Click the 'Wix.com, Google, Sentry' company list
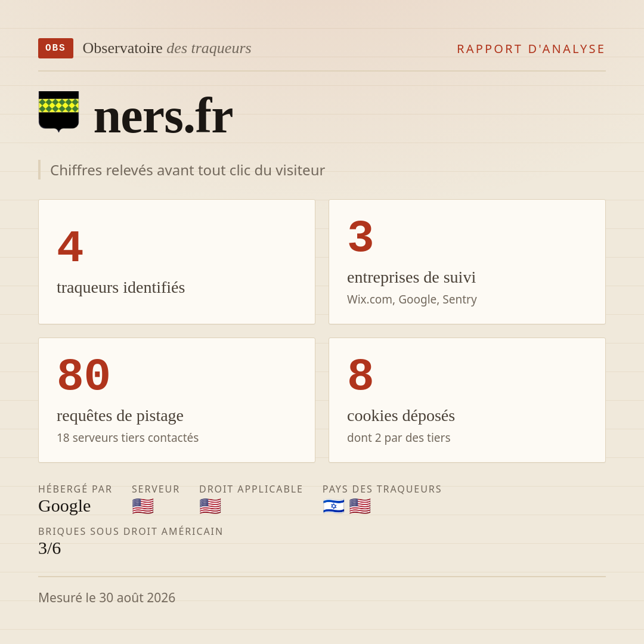The image size is (644, 644). point(412,299)
